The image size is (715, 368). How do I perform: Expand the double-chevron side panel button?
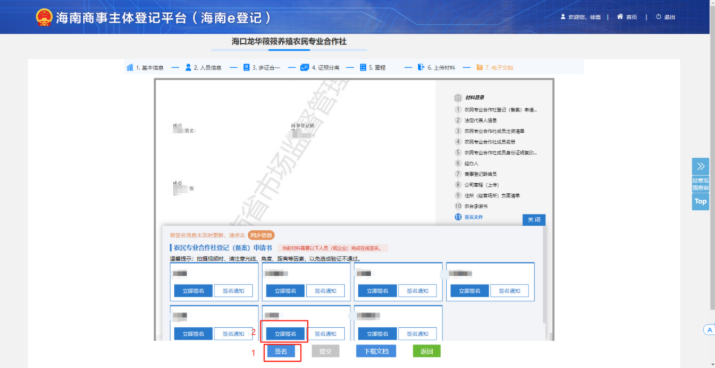[x=700, y=166]
